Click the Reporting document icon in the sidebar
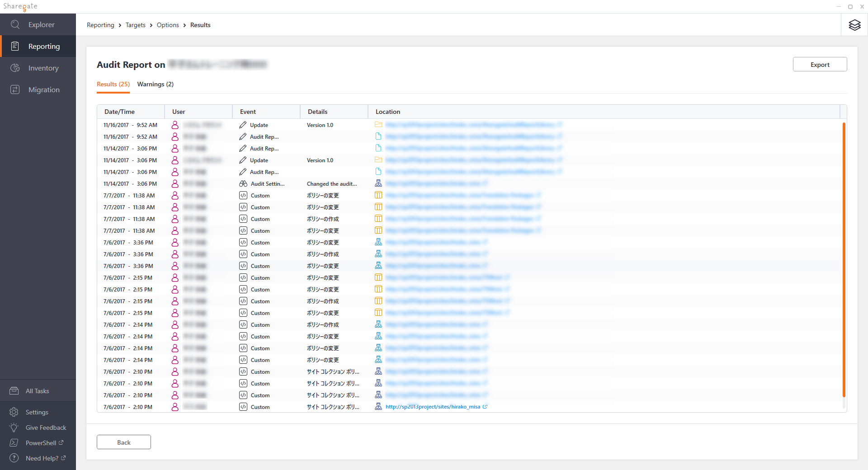The height and width of the screenshot is (470, 868). pos(15,46)
